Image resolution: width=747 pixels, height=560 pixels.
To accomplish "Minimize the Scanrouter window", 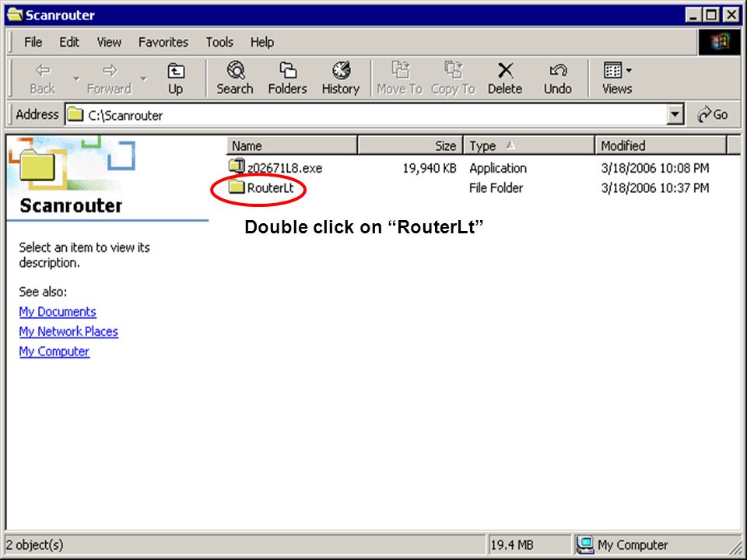I will [693, 16].
